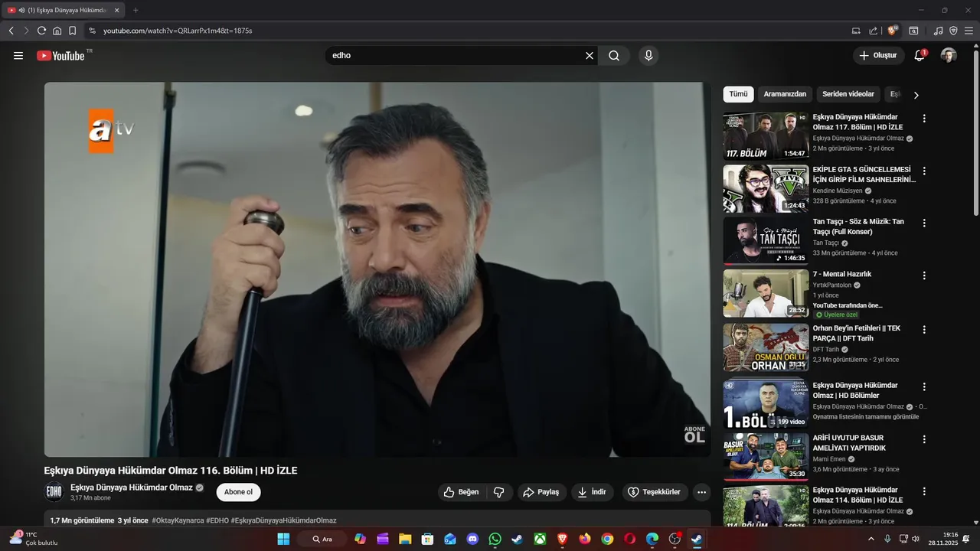The width and height of the screenshot is (980, 551).
Task: Open a new browser tab with plus
Action: (136, 10)
